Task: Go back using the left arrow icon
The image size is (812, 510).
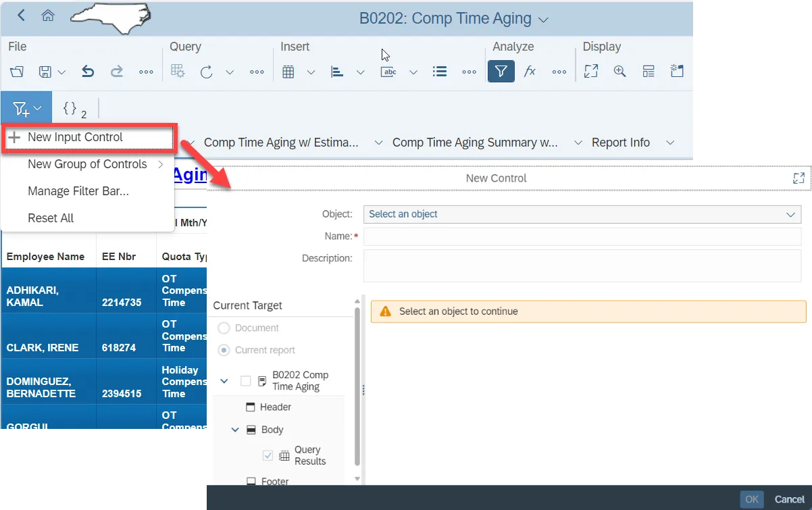Action: 21,16
